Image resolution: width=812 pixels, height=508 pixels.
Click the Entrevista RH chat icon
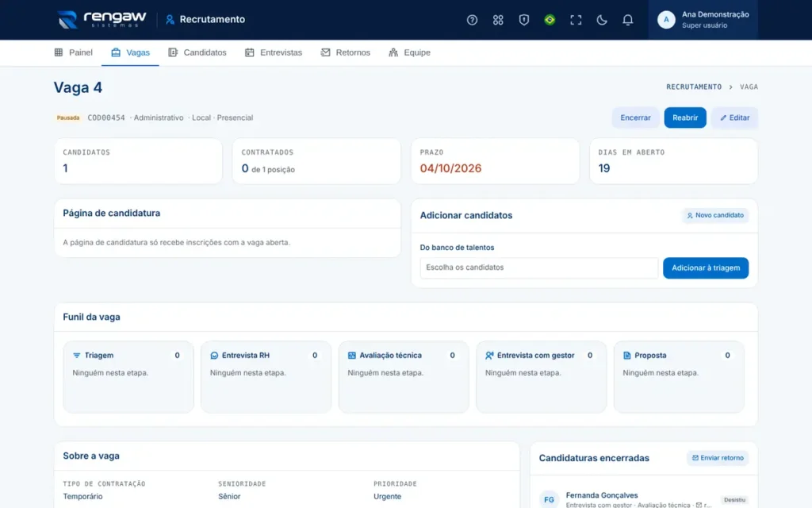(214, 356)
